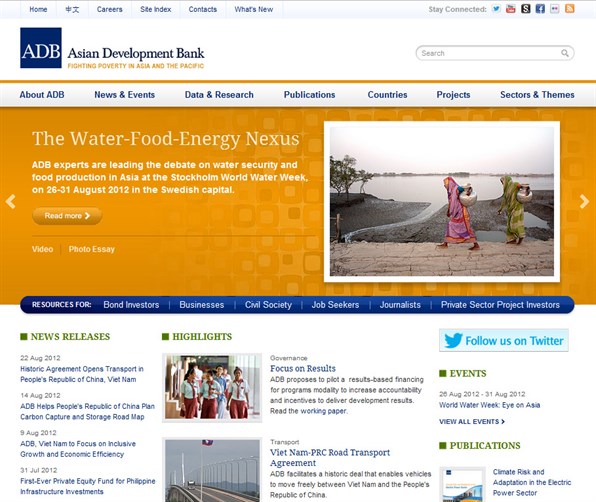Select Businesses resource
596x502 pixels.
201,305
